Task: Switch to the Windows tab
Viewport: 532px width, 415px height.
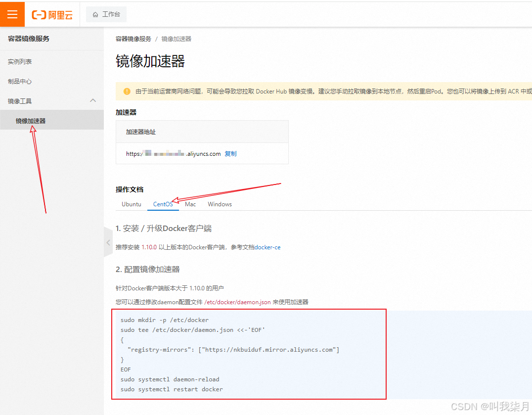Action: (220, 204)
